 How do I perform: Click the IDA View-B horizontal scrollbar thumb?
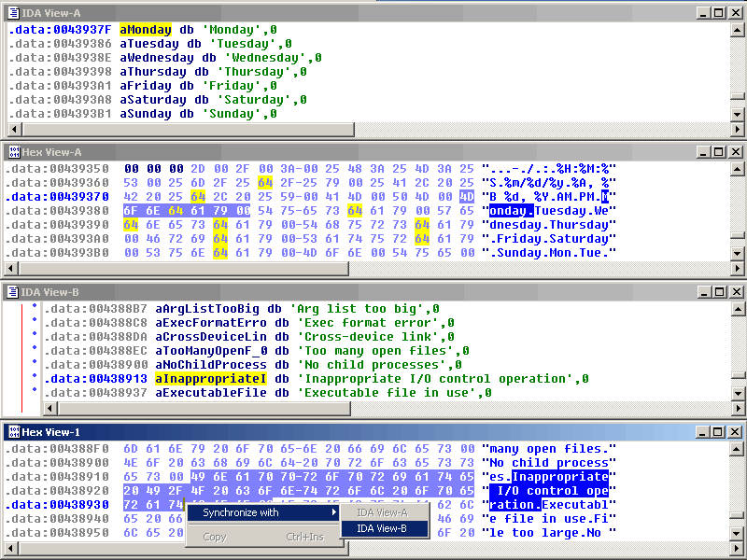click(x=204, y=408)
